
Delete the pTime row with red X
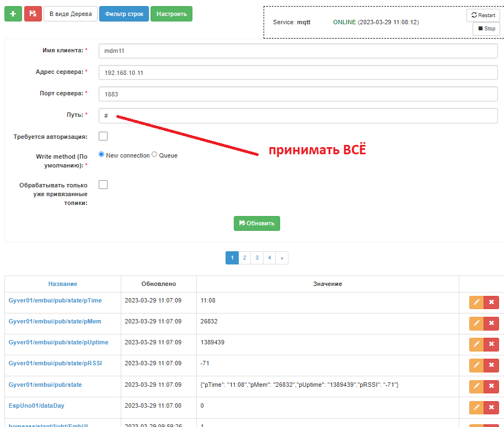491,302
